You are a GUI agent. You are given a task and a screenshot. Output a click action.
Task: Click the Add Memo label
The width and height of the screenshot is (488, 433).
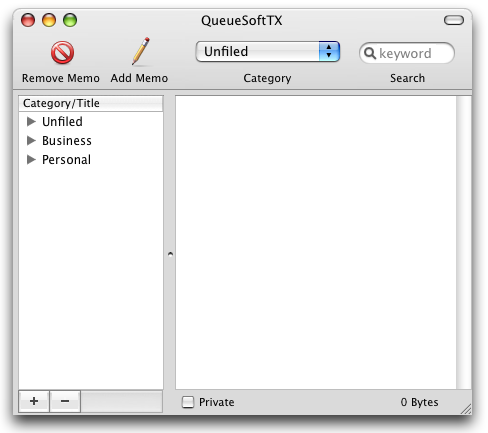pyautogui.click(x=139, y=78)
